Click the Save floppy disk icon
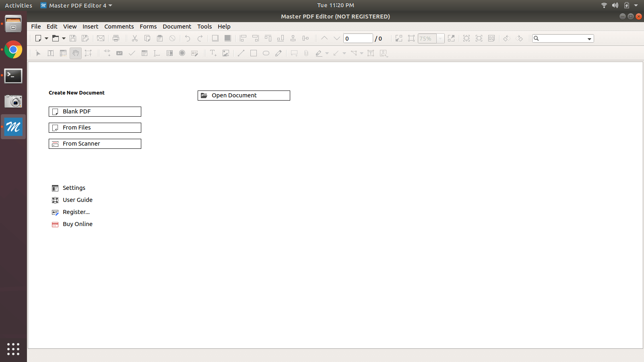Image resolution: width=644 pixels, height=362 pixels. tap(73, 38)
